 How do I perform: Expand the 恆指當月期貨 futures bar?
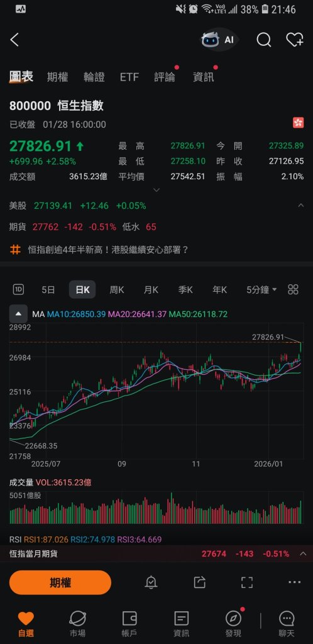tap(156, 553)
